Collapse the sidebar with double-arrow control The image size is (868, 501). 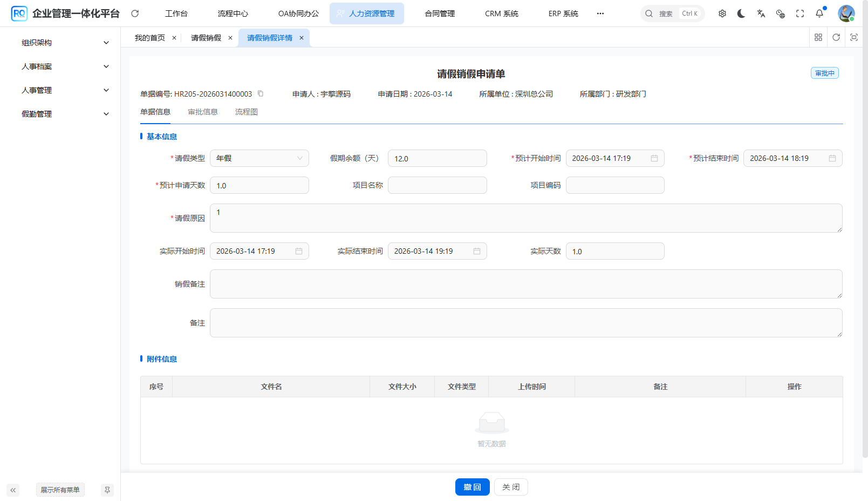[13, 490]
